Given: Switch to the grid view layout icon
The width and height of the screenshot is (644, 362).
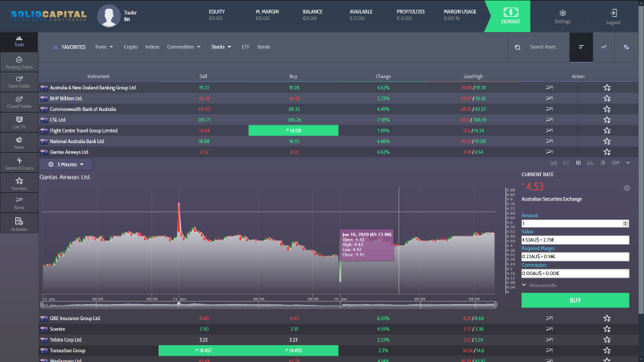Looking at the screenshot, I should 626,47.
